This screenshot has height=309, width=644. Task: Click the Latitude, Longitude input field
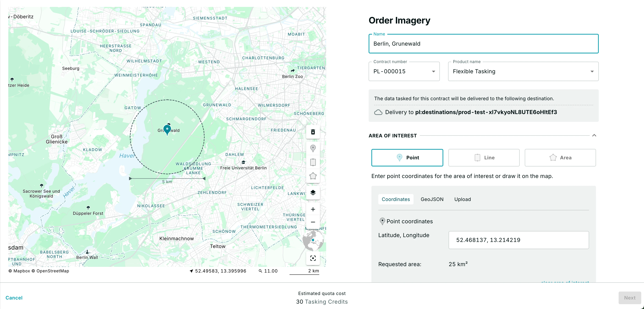coord(519,240)
